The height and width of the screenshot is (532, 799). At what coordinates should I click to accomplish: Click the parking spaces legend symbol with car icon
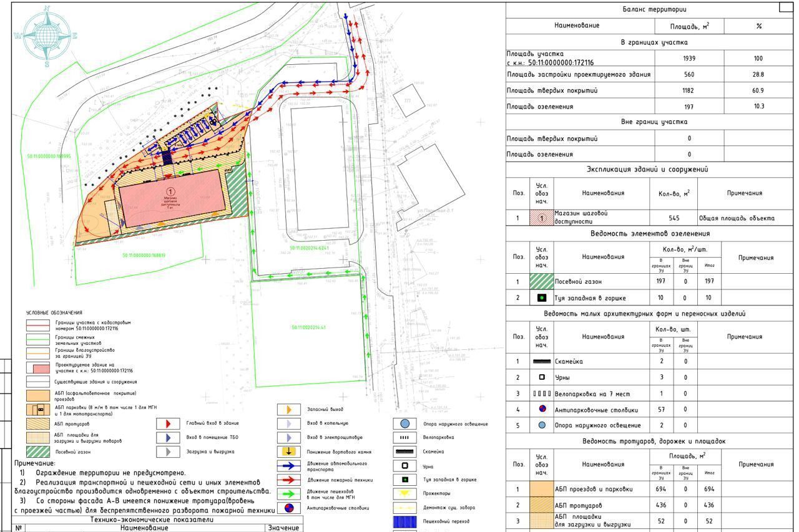[x=37, y=410]
